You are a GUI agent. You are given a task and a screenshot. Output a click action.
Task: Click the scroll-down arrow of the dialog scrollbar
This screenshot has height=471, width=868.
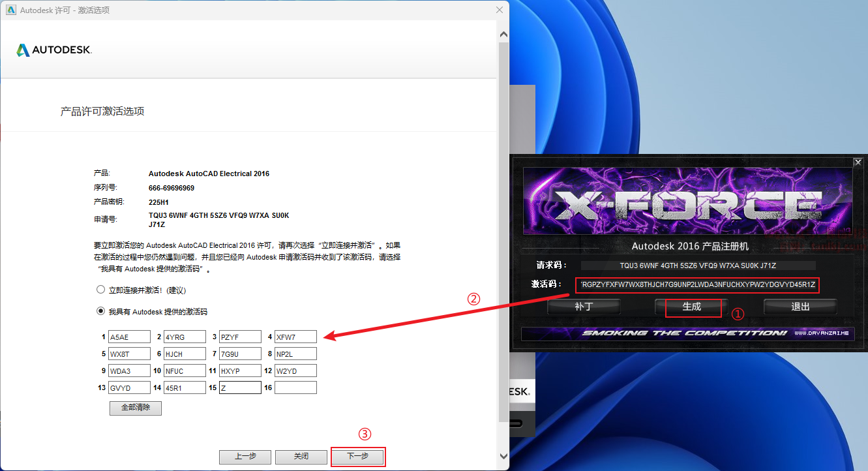(x=503, y=456)
